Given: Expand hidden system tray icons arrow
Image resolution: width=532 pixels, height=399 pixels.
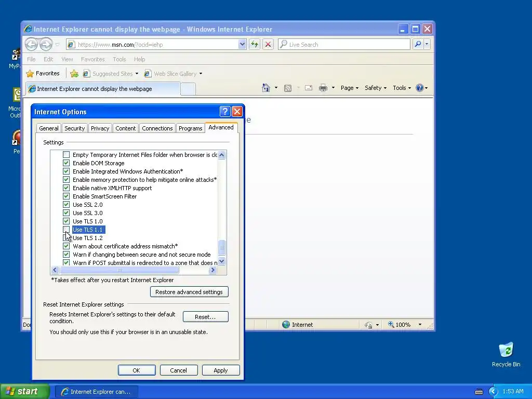Looking at the screenshot, I should (x=493, y=392).
